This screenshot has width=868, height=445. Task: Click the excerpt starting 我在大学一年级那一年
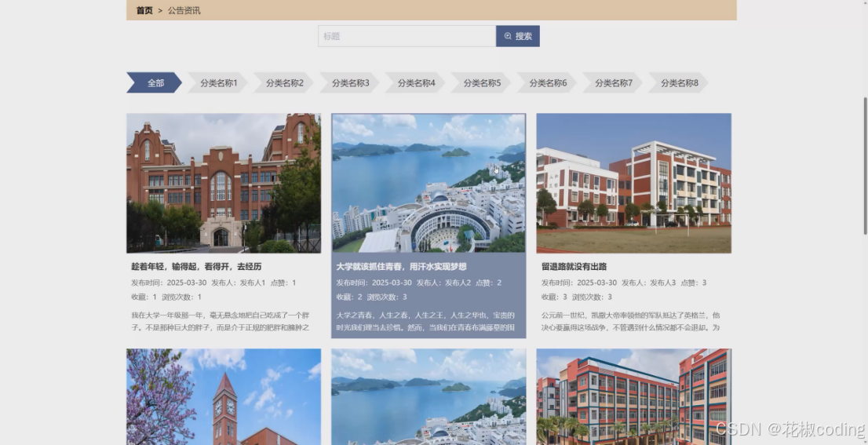tap(221, 321)
